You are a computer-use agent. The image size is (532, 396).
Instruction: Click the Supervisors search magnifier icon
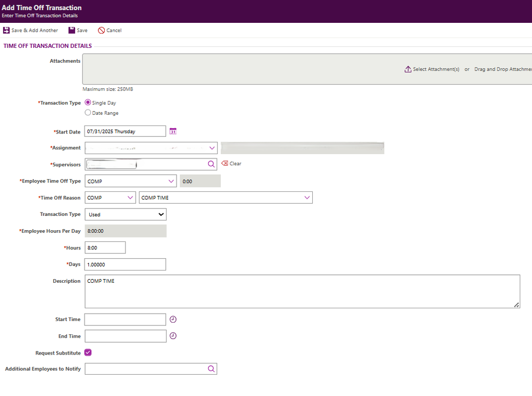(211, 164)
